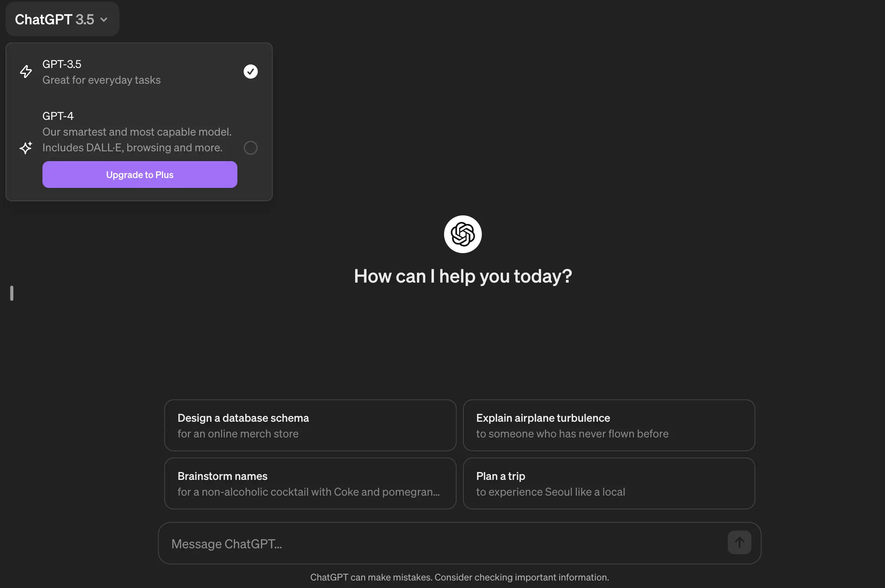Click the sparkle icon beside GPT-4
This screenshot has width=885, height=588.
pyautogui.click(x=26, y=148)
